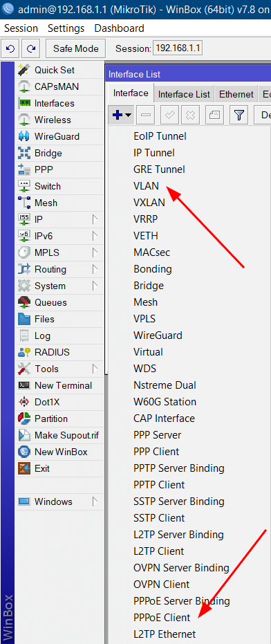271x644 pixels.
Task: Expand the IP submenu arrow
Action: coord(95,219)
